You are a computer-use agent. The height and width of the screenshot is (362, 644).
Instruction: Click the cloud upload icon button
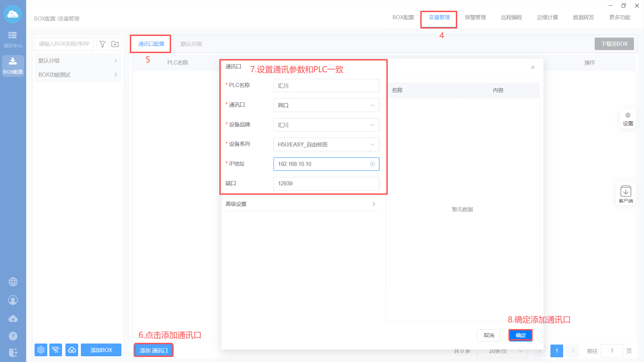click(x=72, y=350)
